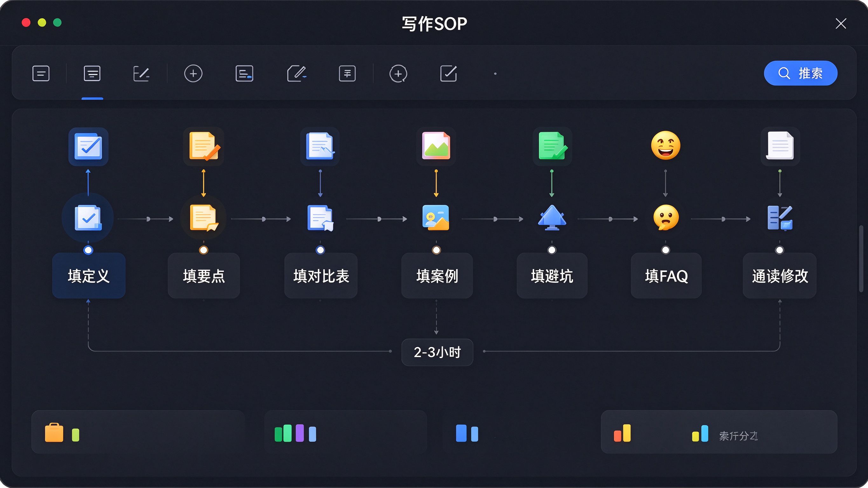Click the first circled plus toolbar icon
Viewport: 868px width, 488px height.
point(193,73)
